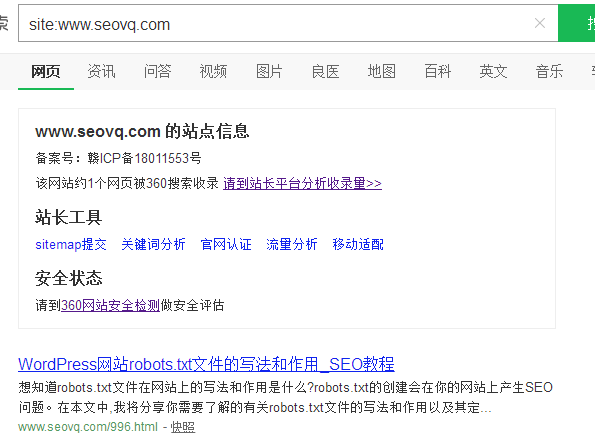Switch to the 百科 tab

(438, 71)
